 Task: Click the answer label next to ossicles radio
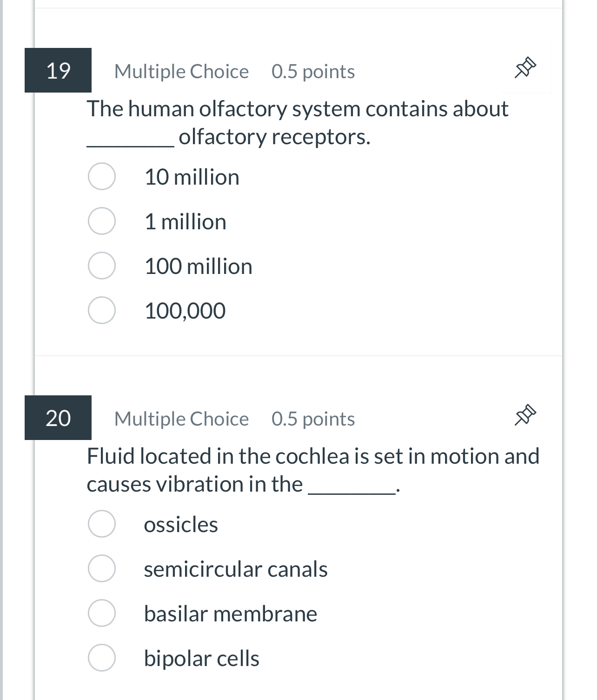tap(180, 524)
